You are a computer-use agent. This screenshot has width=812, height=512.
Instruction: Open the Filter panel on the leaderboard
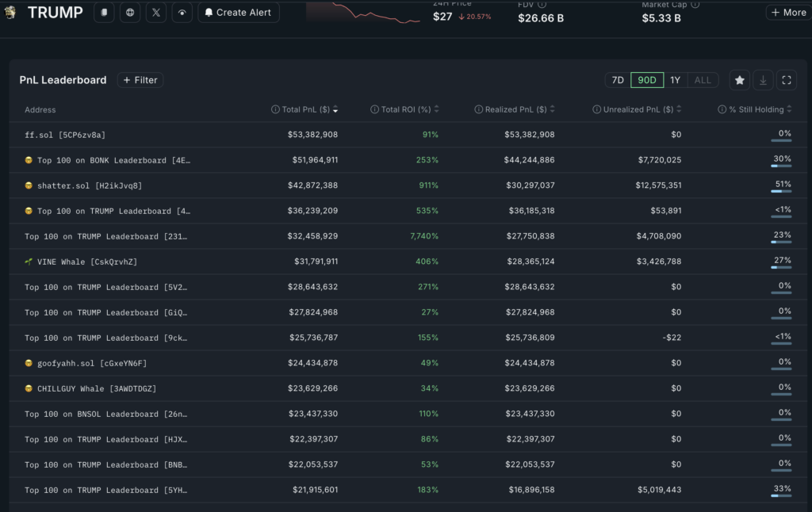(140, 79)
